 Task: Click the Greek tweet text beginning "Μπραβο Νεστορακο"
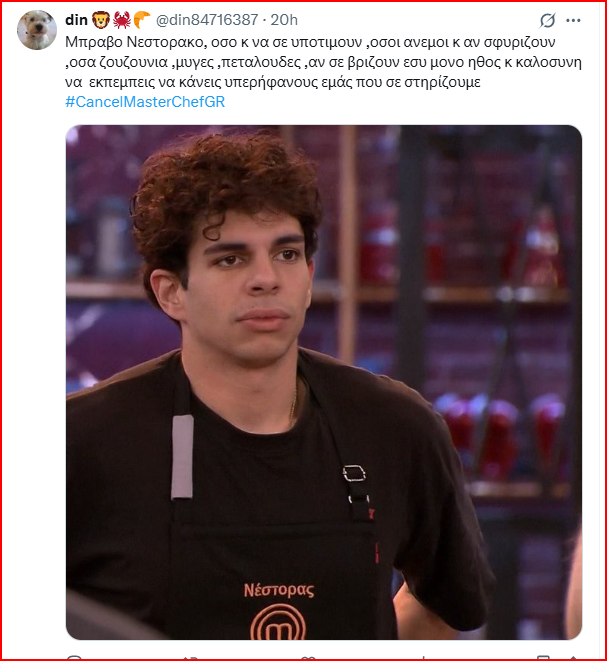tap(323, 62)
